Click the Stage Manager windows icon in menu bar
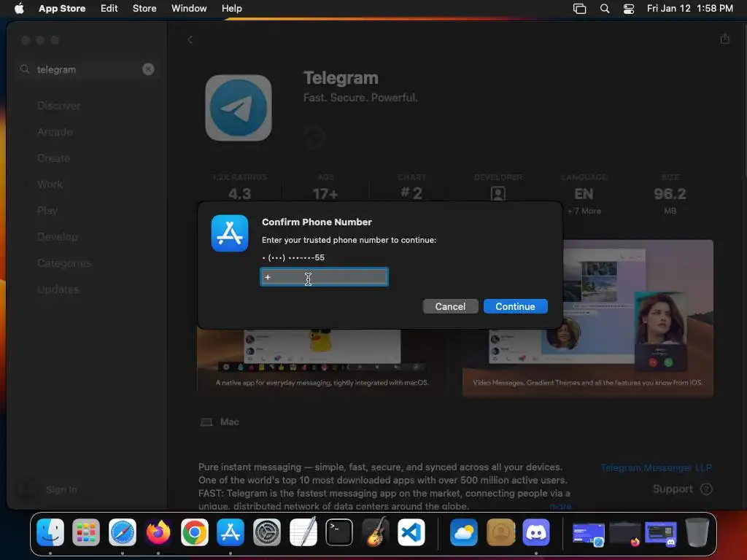 click(x=579, y=8)
